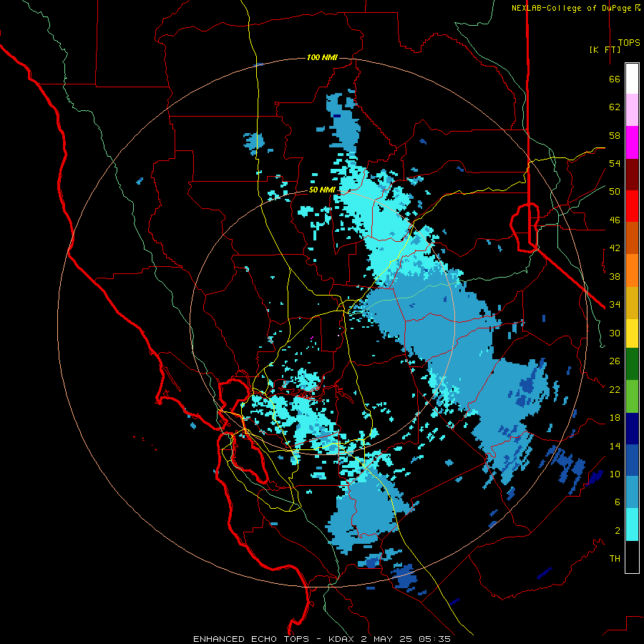Click the light blue 10 kft swatch

(632, 492)
